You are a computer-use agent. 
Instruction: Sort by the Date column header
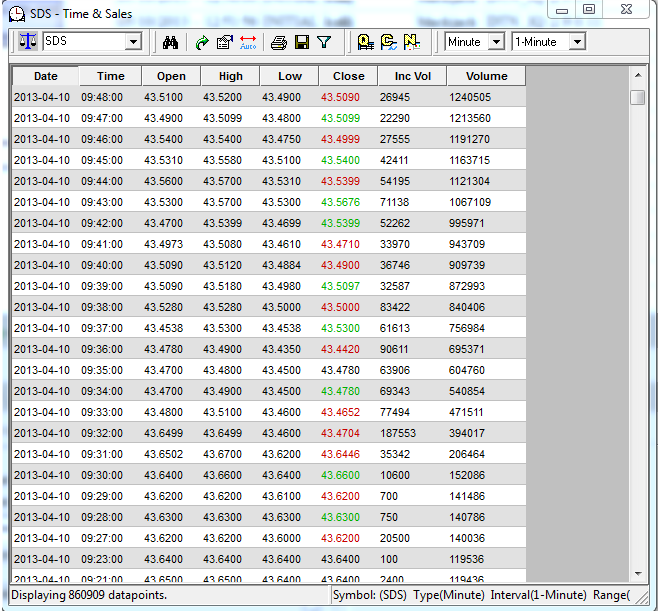pos(46,76)
